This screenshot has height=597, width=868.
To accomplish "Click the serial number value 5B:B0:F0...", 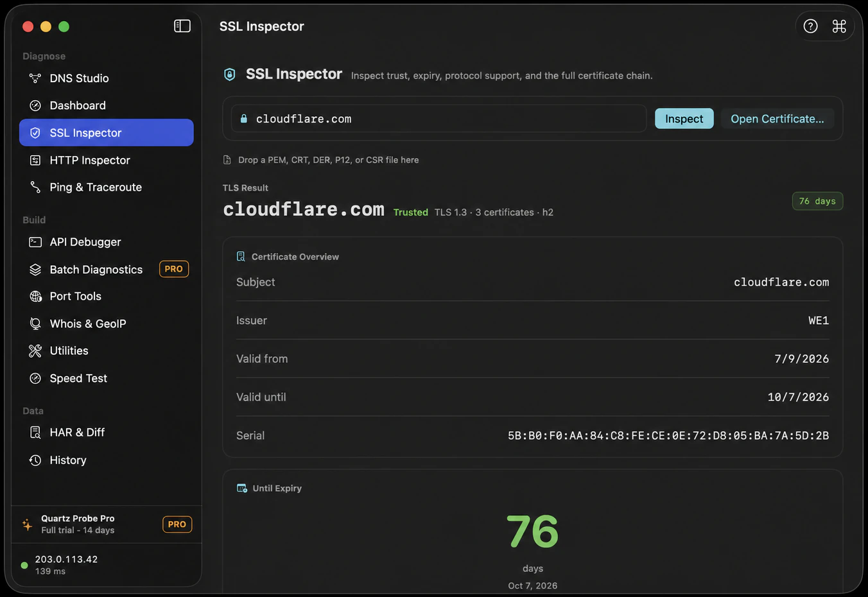I will tap(668, 436).
